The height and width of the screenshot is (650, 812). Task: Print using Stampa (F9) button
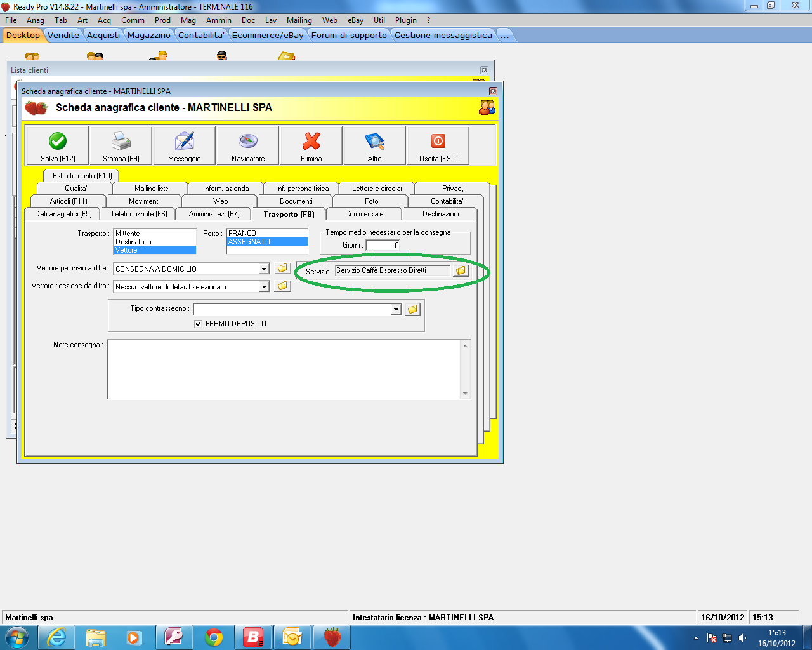[121, 146]
